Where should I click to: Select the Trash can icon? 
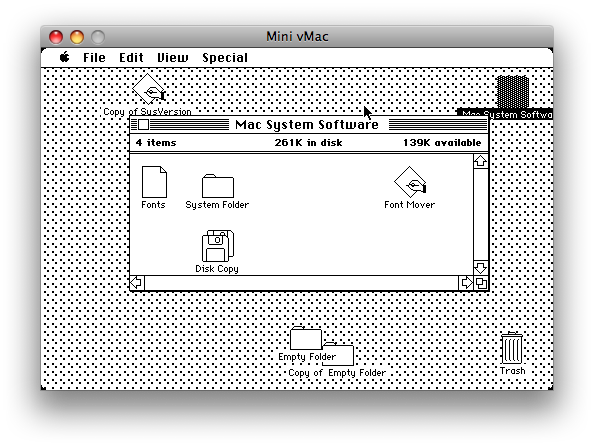click(x=512, y=347)
